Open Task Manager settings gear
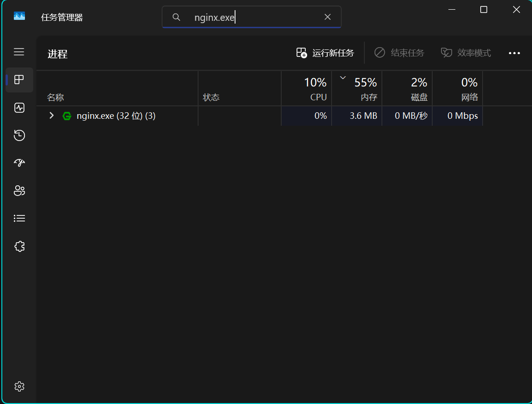This screenshot has height=404, width=532. click(19, 386)
